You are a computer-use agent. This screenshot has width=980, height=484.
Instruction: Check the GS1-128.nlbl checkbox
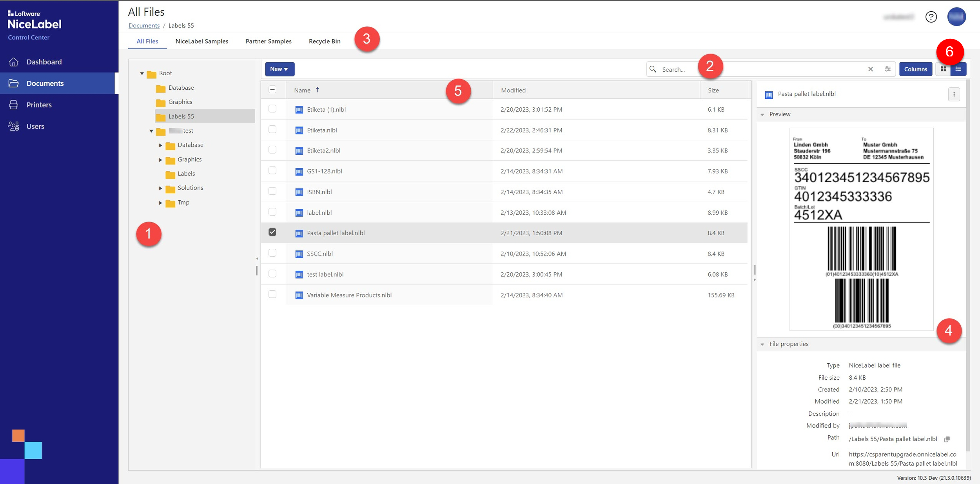point(272,170)
